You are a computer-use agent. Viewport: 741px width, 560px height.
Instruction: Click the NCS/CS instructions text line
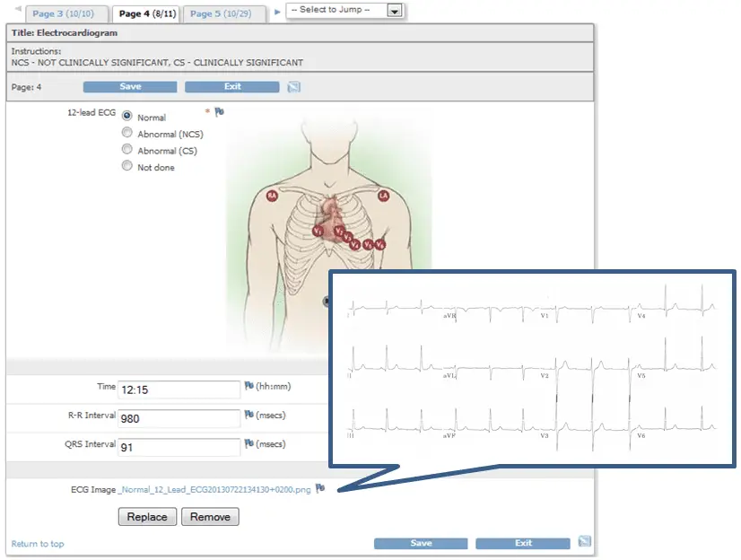pos(157,63)
